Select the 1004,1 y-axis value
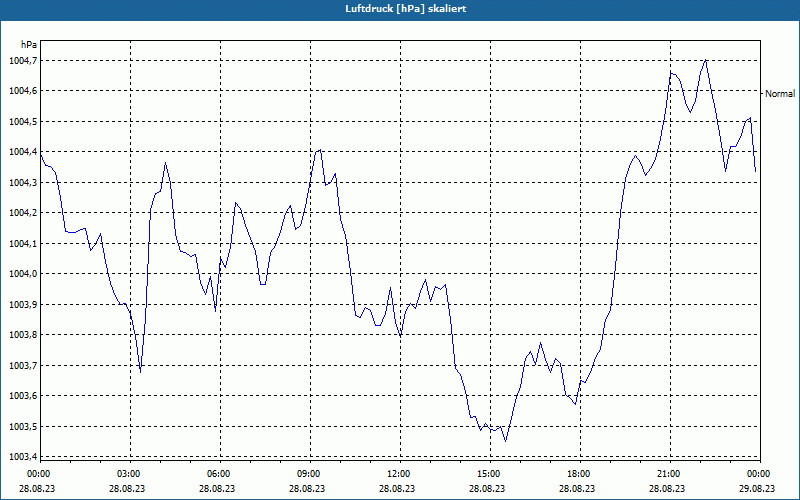The height and width of the screenshot is (500, 800). 23,244
